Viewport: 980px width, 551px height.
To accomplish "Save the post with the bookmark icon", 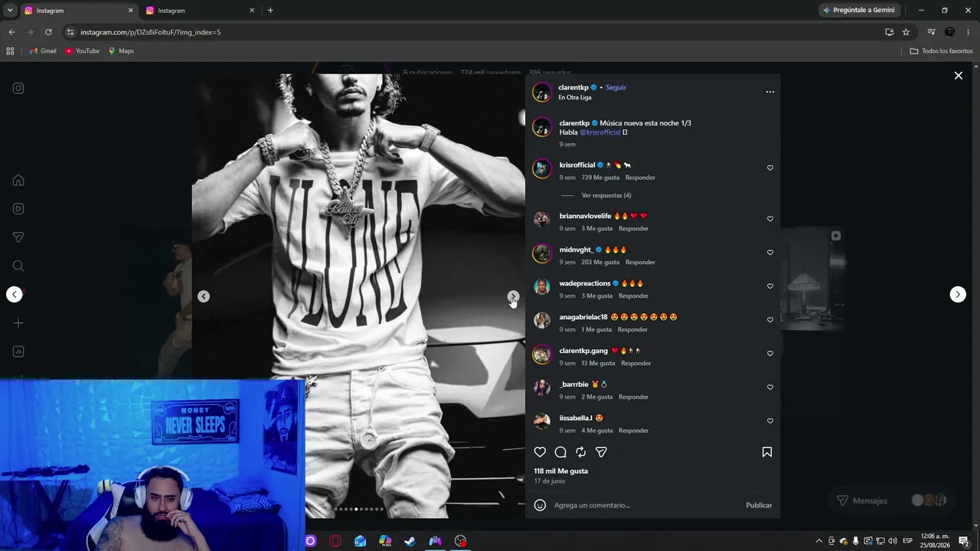I will (x=767, y=452).
